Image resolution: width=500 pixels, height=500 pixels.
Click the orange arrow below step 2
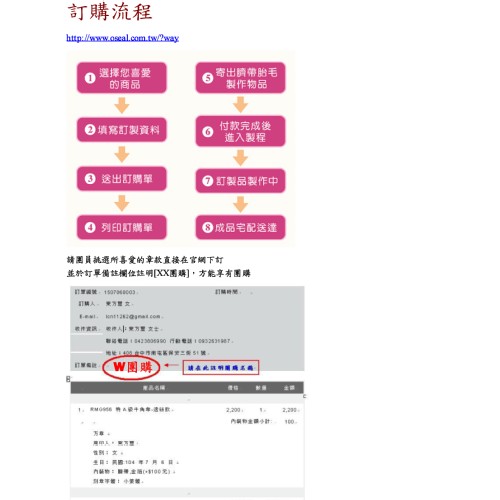pyautogui.click(x=122, y=154)
